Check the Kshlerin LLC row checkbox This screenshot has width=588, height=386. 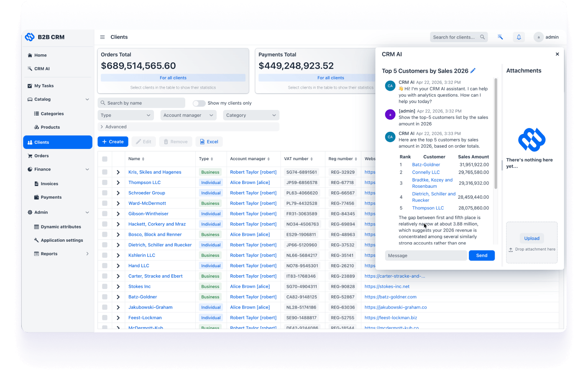tap(105, 255)
